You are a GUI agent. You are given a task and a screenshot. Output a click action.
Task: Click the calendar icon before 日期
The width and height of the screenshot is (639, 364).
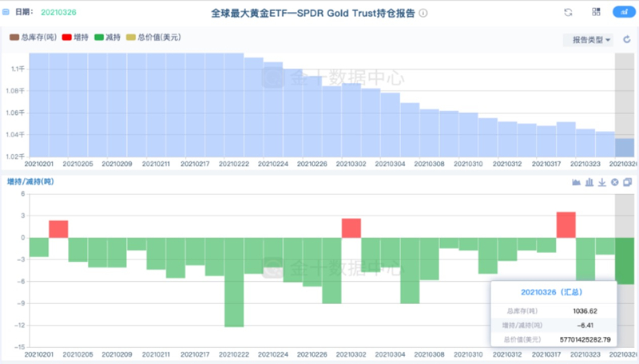tap(6, 12)
